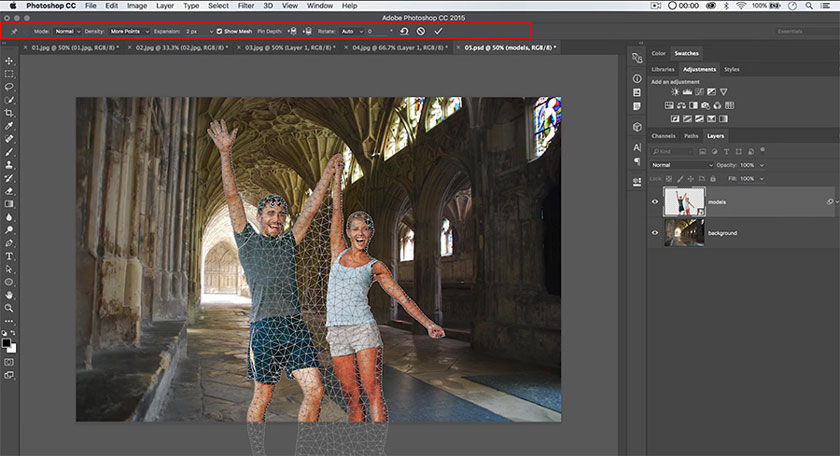Open the Filter menu
840x456 pixels.
pos(246,6)
